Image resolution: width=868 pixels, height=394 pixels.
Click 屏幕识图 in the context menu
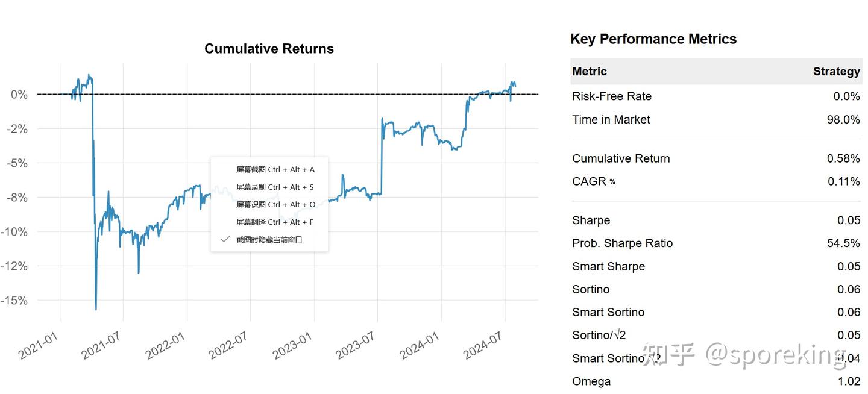click(275, 205)
